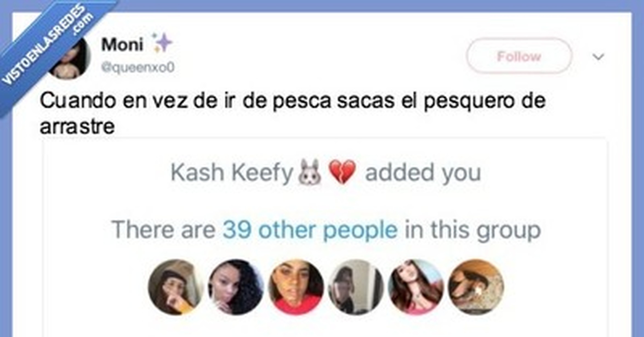Open the last orange-toned group avatar
Viewport: 644px width, 337px height.
pos(476,287)
